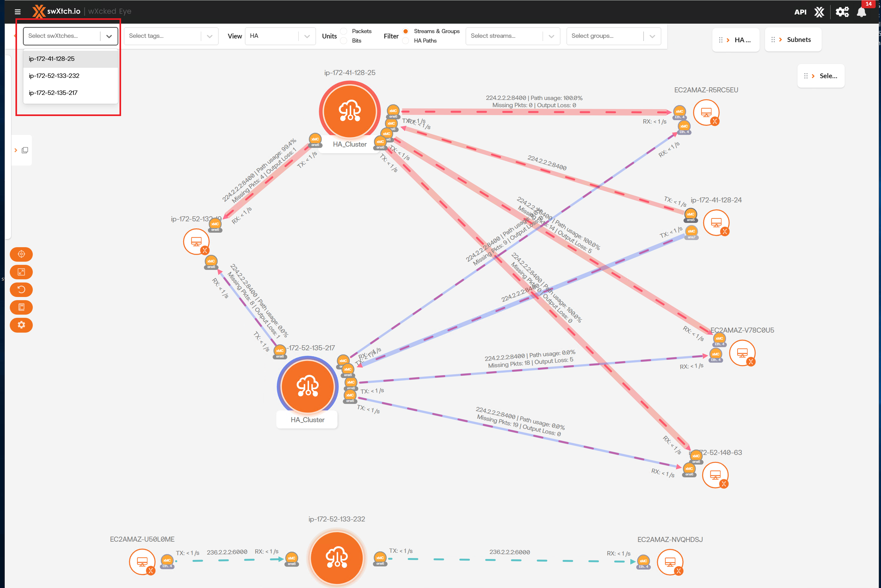Click the orange recenter target icon
Screen dimensions: 881x588
(21, 254)
